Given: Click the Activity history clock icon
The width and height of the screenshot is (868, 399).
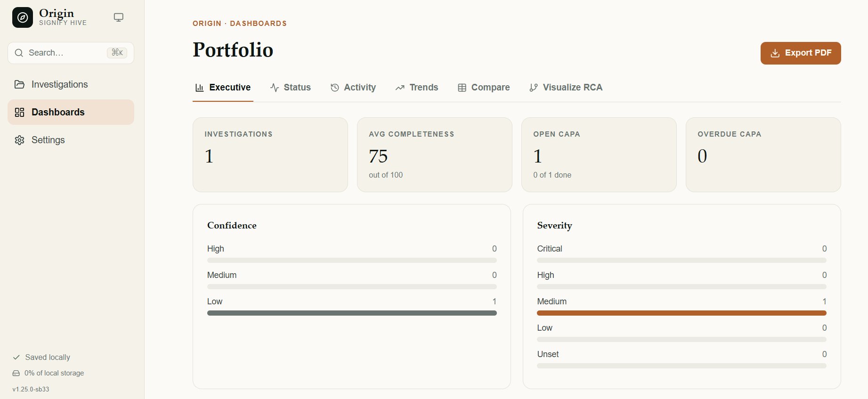Looking at the screenshot, I should point(335,88).
